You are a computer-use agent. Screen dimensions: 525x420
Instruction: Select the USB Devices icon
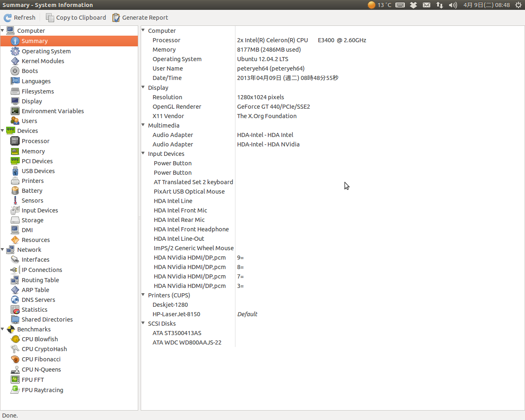(15, 171)
